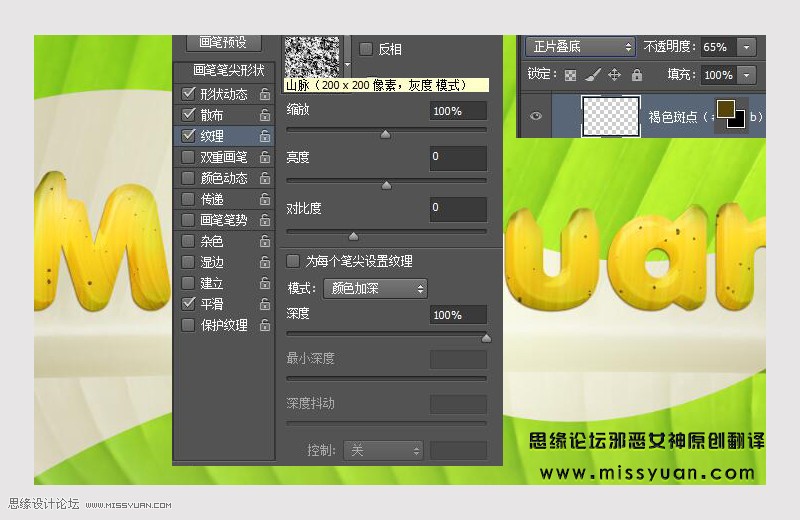The height and width of the screenshot is (520, 800).
Task: Uncheck the 散布 checkbox
Action: coord(188,114)
